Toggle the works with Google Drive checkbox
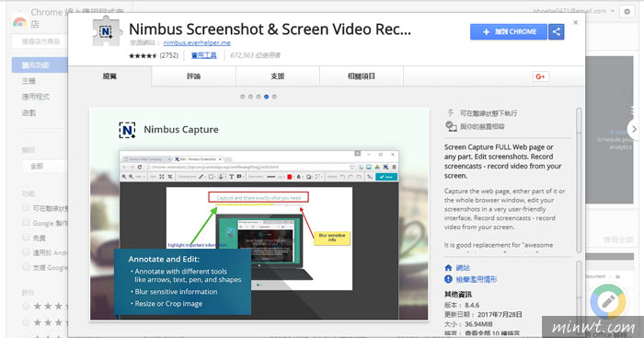This screenshot has width=644, height=338. click(x=27, y=267)
